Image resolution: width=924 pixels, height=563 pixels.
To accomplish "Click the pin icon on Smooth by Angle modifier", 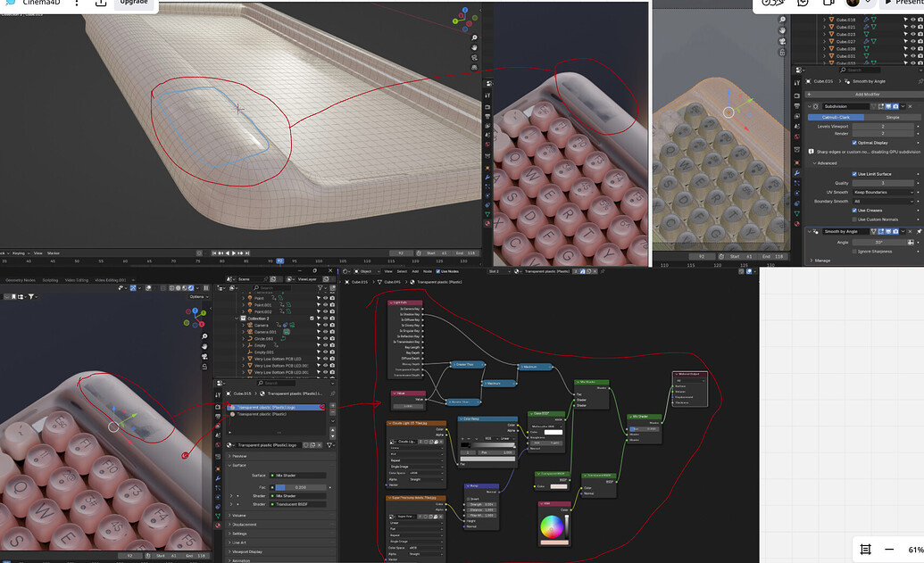I will pyautogui.click(x=919, y=231).
